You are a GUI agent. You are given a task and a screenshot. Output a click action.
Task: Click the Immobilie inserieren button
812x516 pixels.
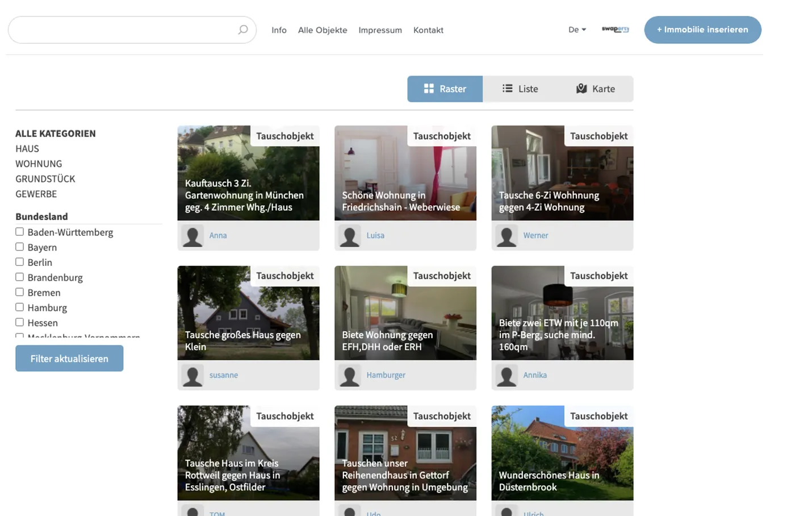pos(702,30)
